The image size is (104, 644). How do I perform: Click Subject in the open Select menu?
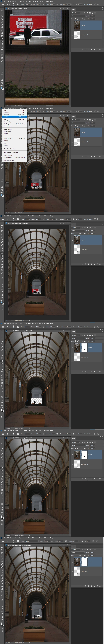click(x=15, y=133)
